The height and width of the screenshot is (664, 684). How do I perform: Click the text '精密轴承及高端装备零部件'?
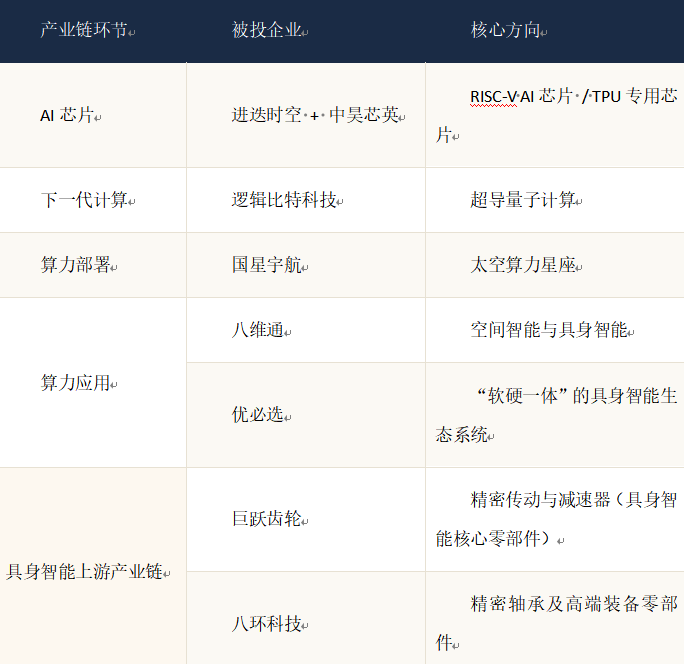(x=556, y=623)
